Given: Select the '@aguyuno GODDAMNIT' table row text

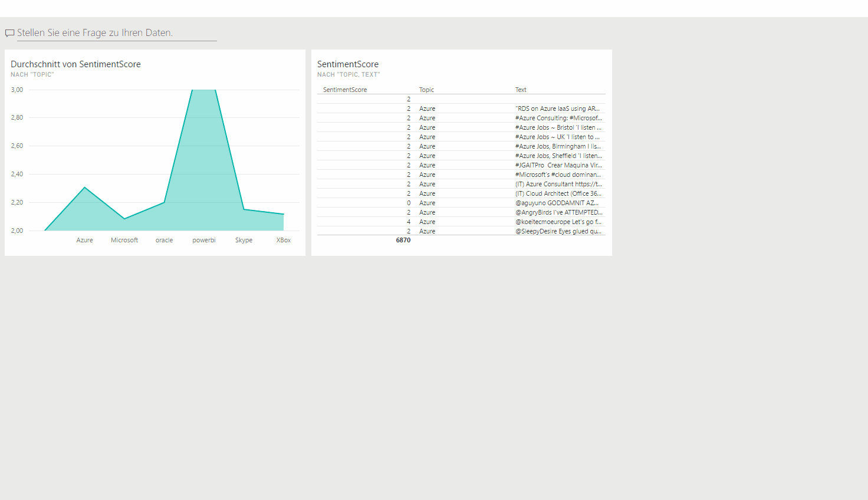Looking at the screenshot, I should coord(557,203).
